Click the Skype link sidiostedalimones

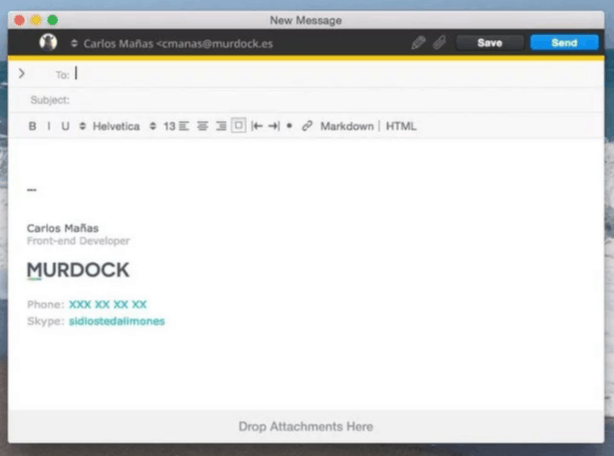(117, 321)
